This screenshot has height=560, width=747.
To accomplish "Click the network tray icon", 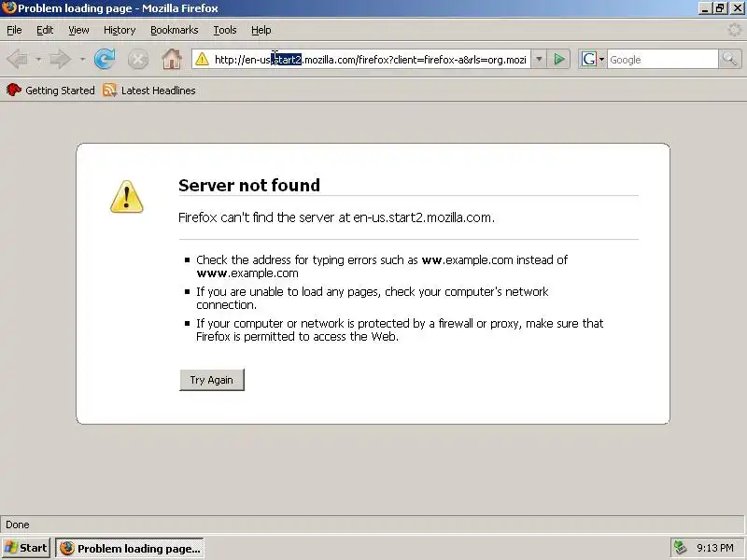I will [680, 548].
